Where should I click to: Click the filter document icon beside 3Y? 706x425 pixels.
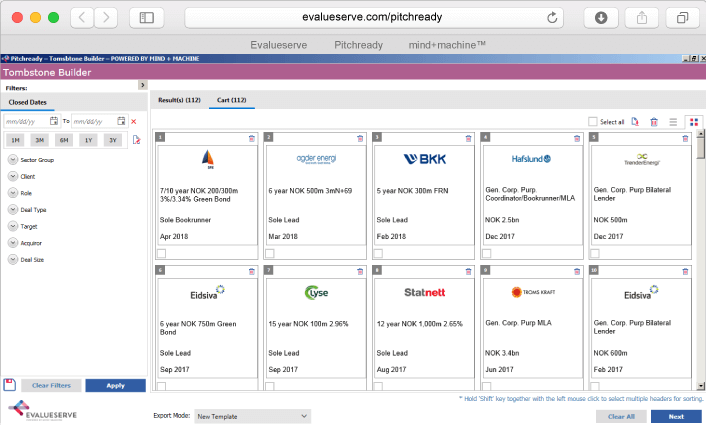click(136, 140)
